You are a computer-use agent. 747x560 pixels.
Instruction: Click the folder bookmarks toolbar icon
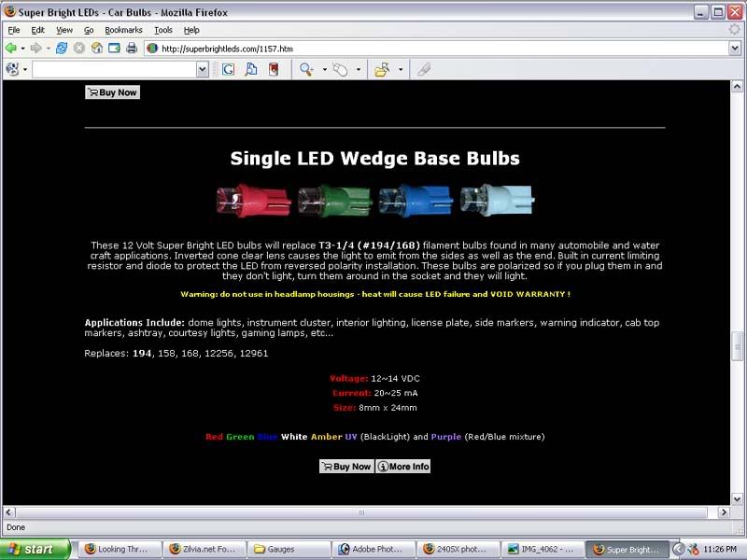click(x=382, y=69)
